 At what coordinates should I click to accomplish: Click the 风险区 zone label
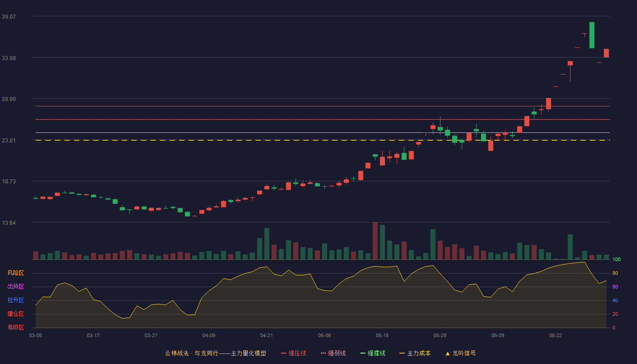pyautogui.click(x=16, y=273)
